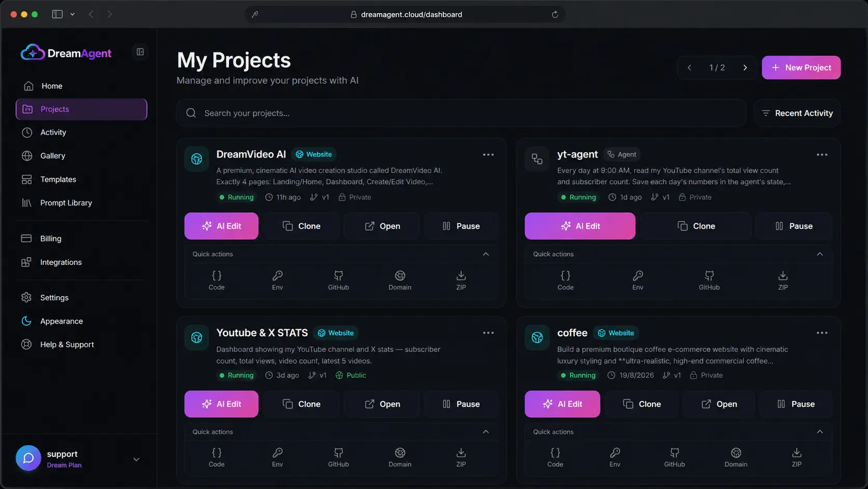
Task: Download ZIP for yt-agent
Action: click(783, 280)
